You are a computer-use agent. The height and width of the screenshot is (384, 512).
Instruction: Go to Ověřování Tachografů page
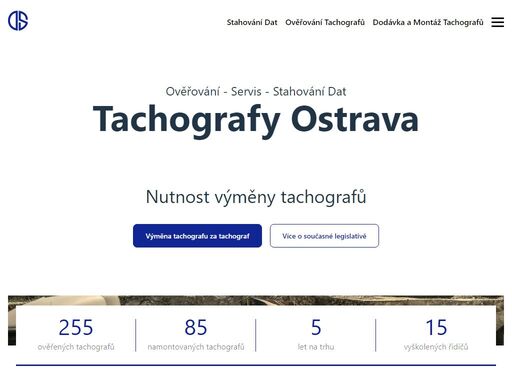click(325, 22)
